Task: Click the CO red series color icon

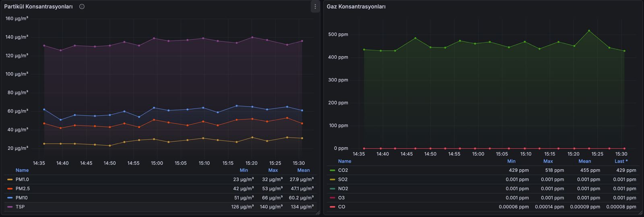Action: (x=332, y=207)
